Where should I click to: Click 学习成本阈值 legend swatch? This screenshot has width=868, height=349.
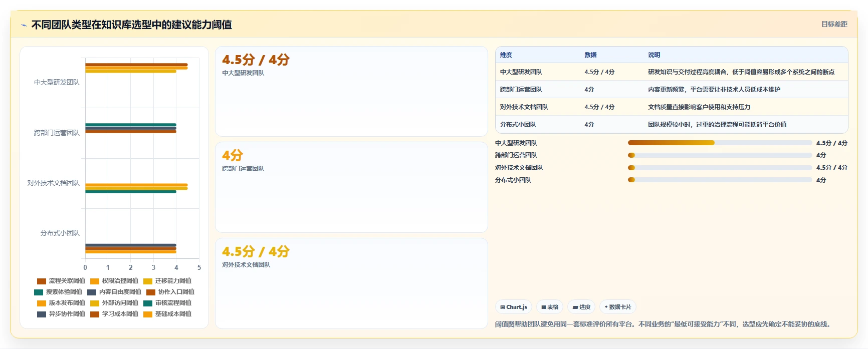95,314
